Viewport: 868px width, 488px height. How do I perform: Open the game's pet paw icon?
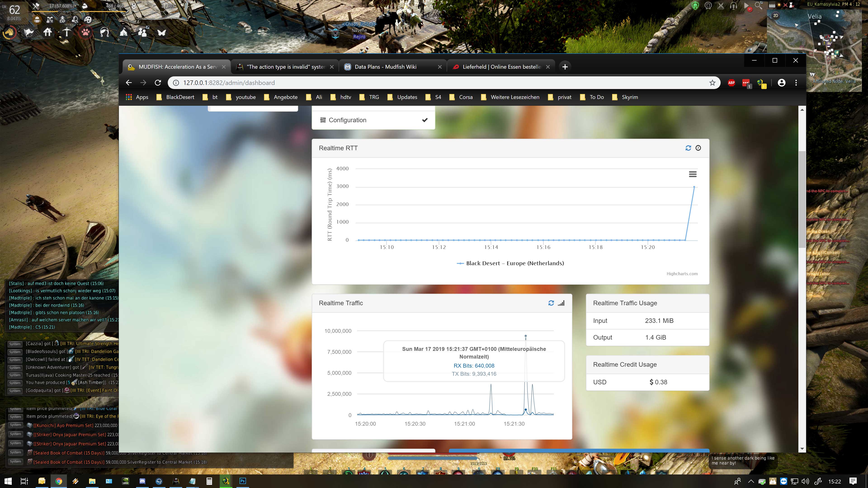pos(86,32)
